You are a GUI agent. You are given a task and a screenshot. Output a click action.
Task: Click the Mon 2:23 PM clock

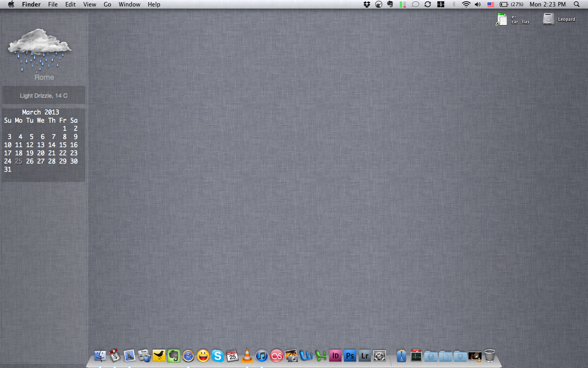(548, 4)
